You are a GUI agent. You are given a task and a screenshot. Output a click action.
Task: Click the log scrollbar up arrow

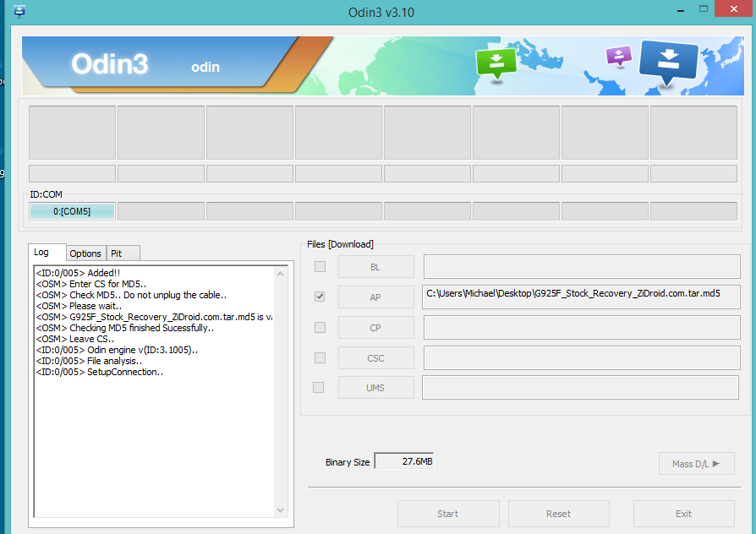pos(280,274)
